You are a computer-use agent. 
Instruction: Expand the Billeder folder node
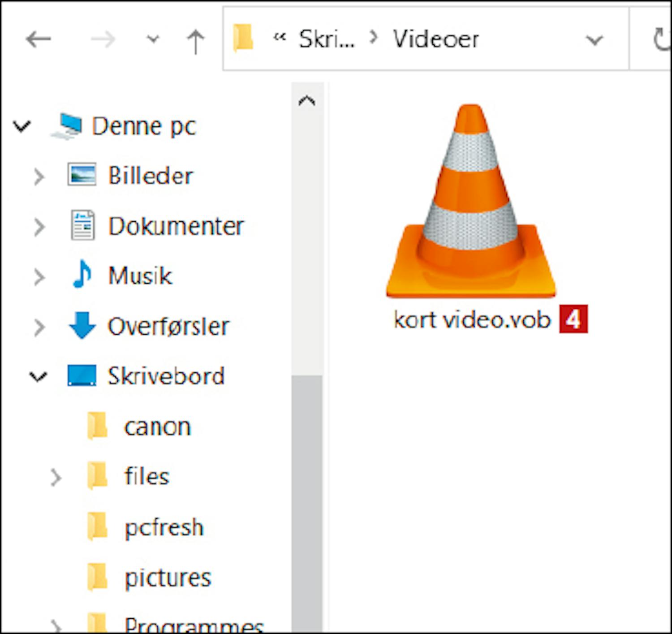point(39,177)
